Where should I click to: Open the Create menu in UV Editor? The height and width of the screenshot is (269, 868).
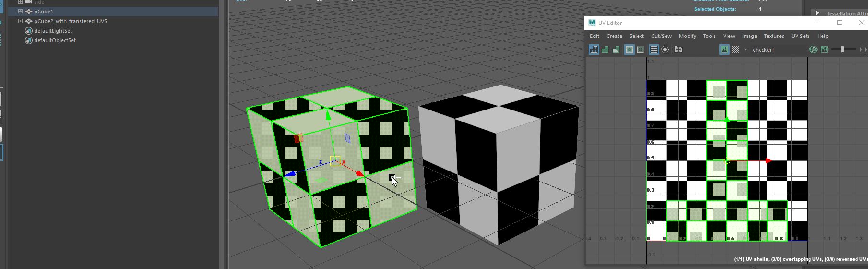click(x=614, y=36)
